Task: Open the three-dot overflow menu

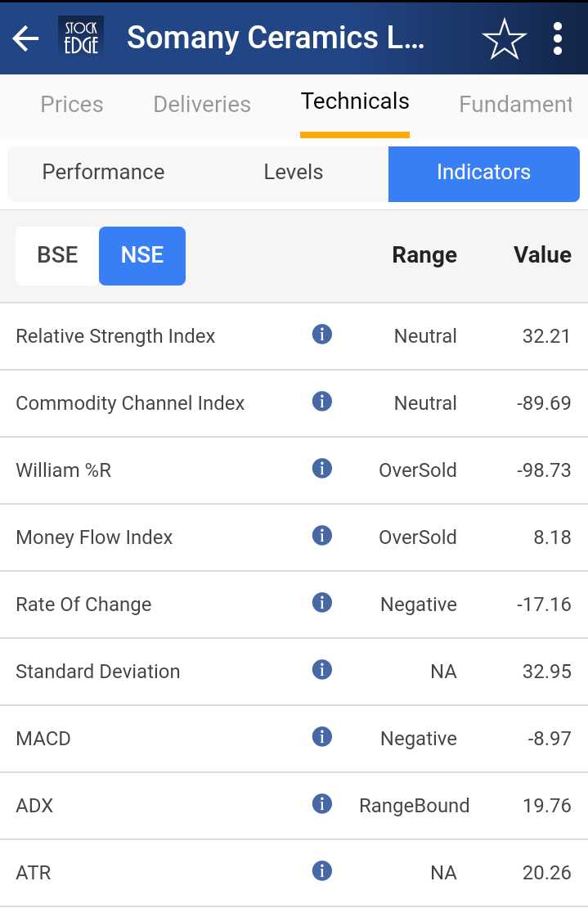Action: coord(558,38)
